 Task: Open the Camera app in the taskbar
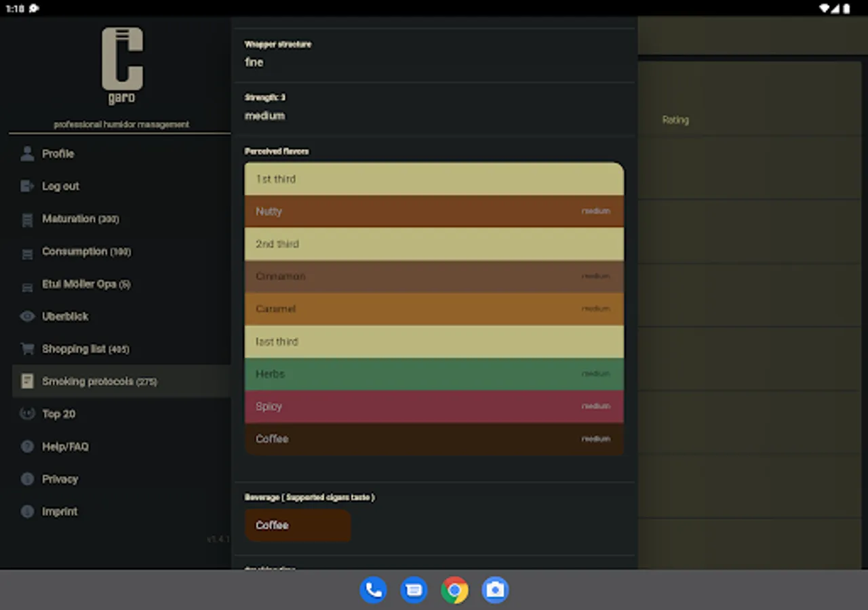point(495,590)
